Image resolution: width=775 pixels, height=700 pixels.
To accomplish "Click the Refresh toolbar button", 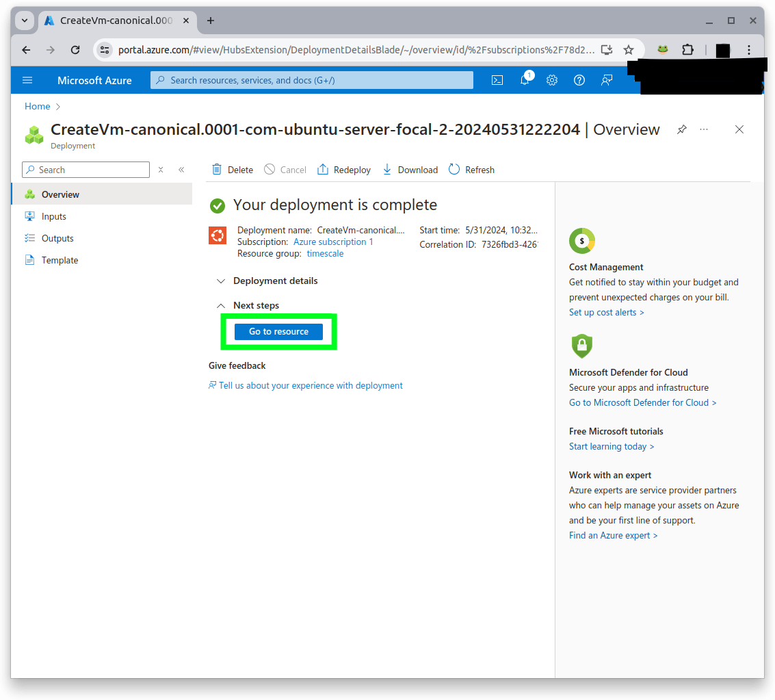I will (x=471, y=170).
